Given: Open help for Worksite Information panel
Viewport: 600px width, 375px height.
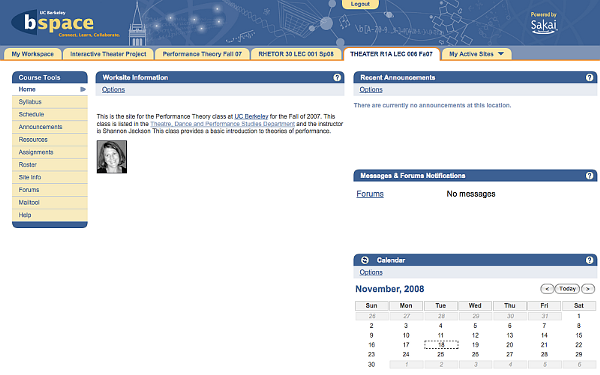Looking at the screenshot, I should (337, 78).
